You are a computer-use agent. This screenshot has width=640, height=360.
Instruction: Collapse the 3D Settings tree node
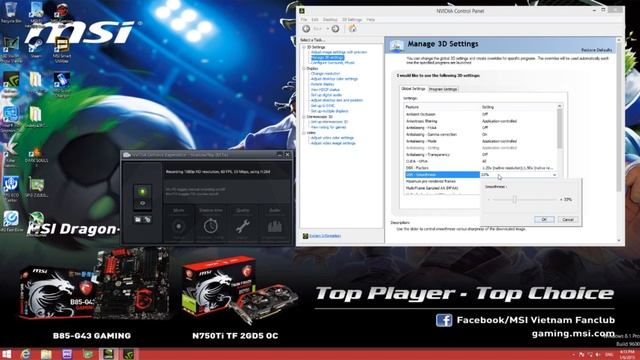click(x=304, y=47)
